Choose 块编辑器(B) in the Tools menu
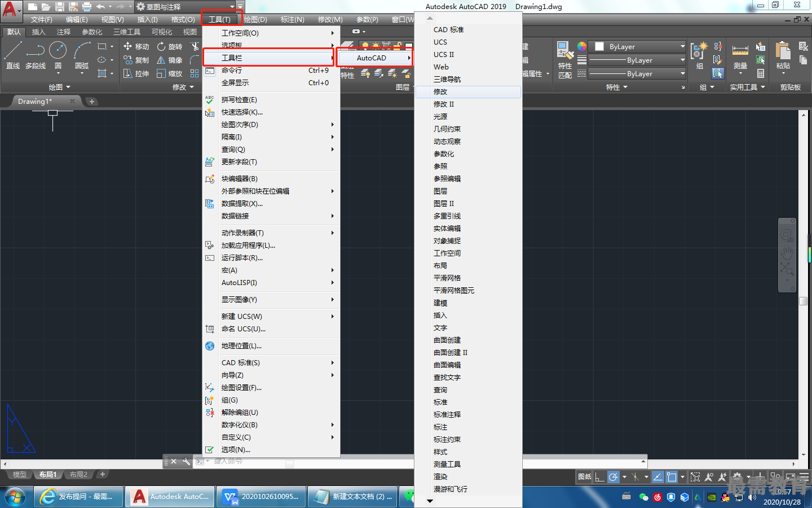The height and width of the screenshot is (508, 812). [x=271, y=178]
